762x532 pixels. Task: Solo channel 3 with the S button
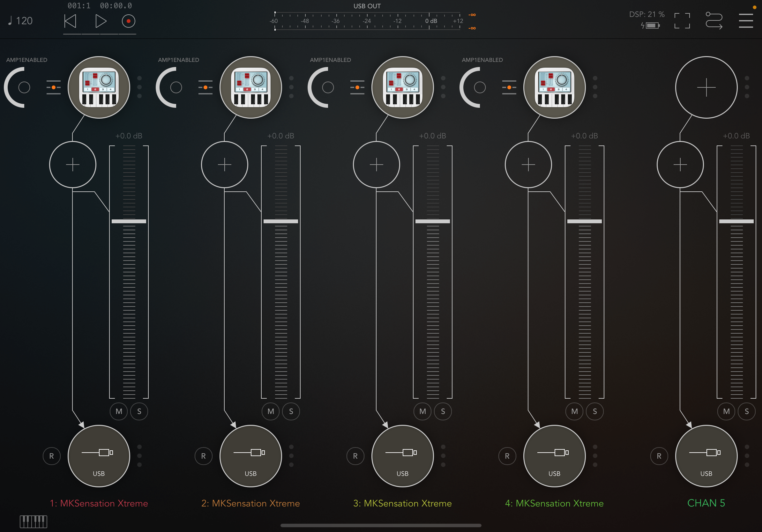(443, 411)
